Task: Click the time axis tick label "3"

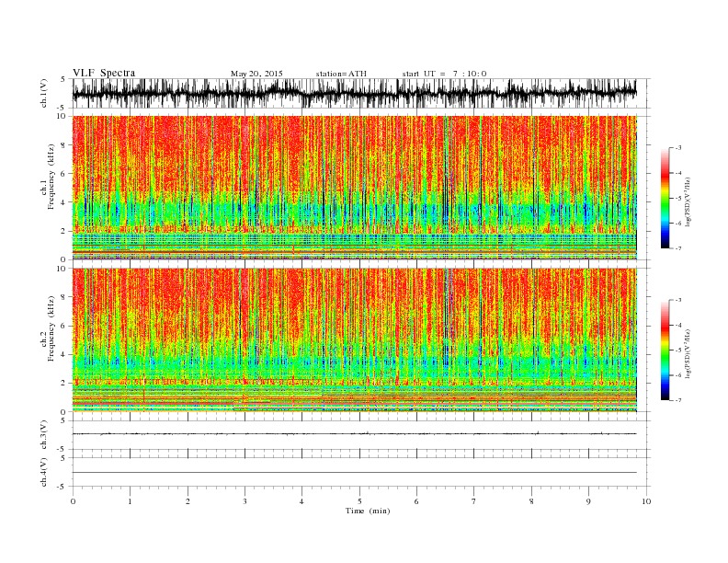Action: click(x=245, y=501)
